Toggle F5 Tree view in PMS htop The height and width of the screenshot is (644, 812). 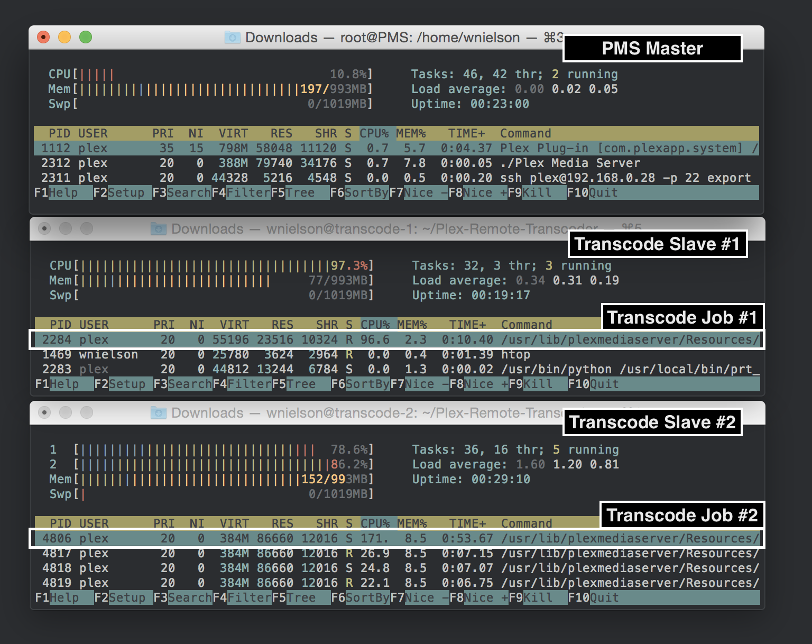pos(300,192)
